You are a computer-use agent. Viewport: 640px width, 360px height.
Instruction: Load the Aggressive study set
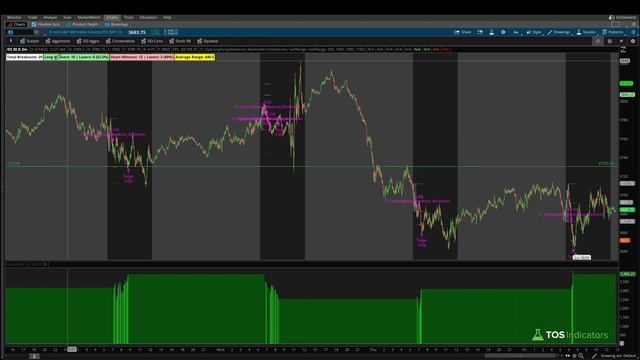click(x=58, y=41)
